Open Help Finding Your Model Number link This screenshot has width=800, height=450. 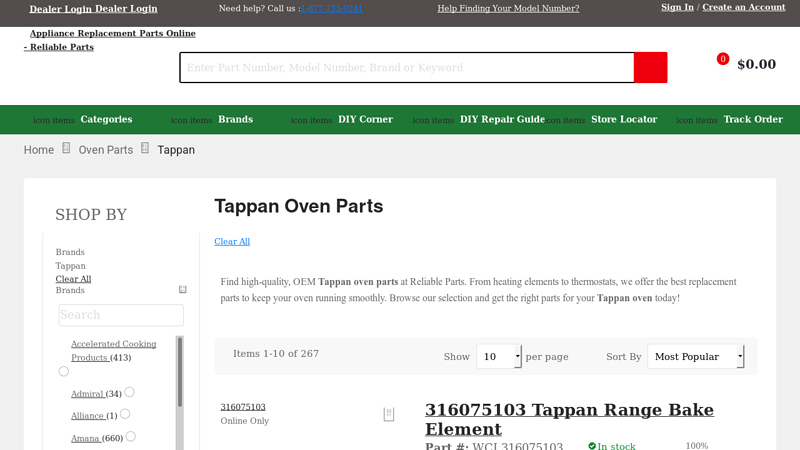pyautogui.click(x=508, y=8)
